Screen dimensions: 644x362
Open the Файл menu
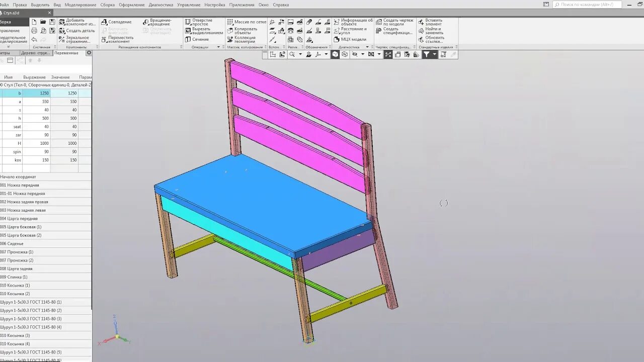pyautogui.click(x=5, y=5)
